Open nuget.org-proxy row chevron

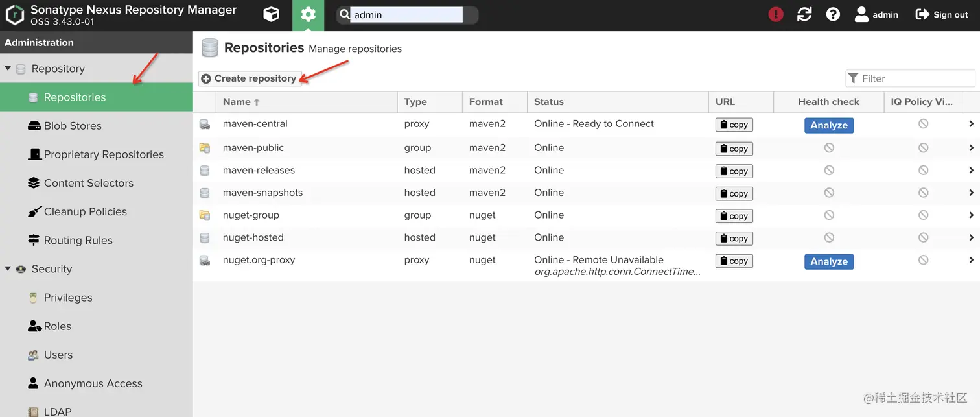point(971,260)
